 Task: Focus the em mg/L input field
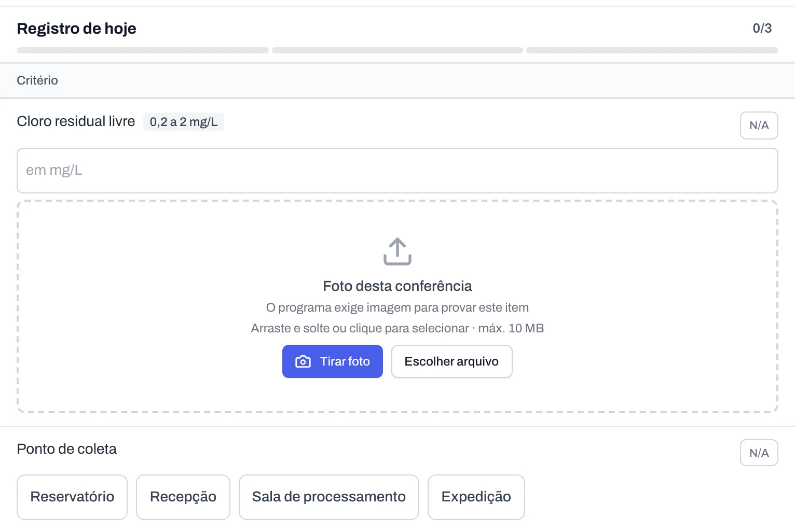pyautogui.click(x=397, y=171)
